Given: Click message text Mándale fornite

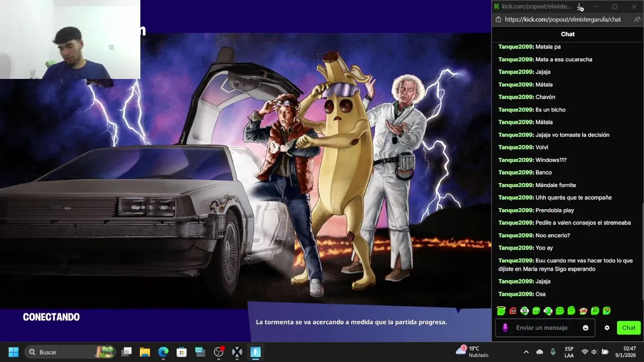Looking at the screenshot, I should pyautogui.click(x=556, y=185).
